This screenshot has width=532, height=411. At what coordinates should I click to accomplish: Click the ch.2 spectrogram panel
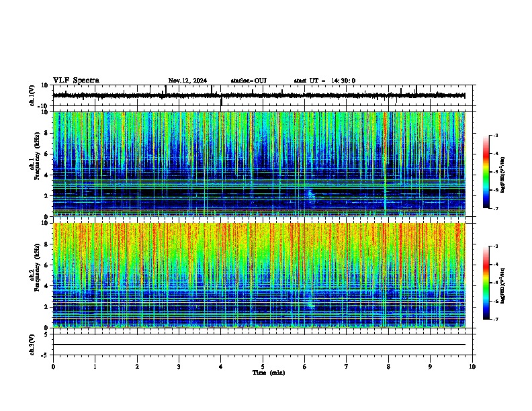click(x=259, y=275)
